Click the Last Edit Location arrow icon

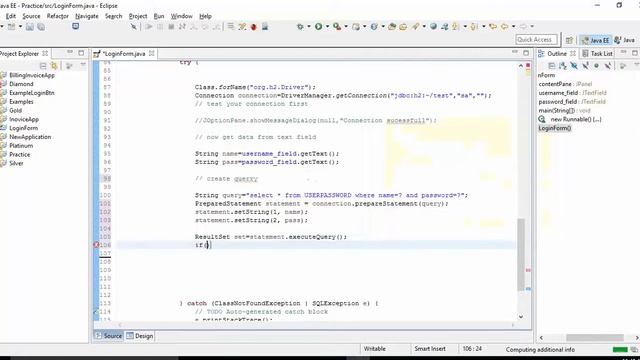pyautogui.click(x=493, y=27)
